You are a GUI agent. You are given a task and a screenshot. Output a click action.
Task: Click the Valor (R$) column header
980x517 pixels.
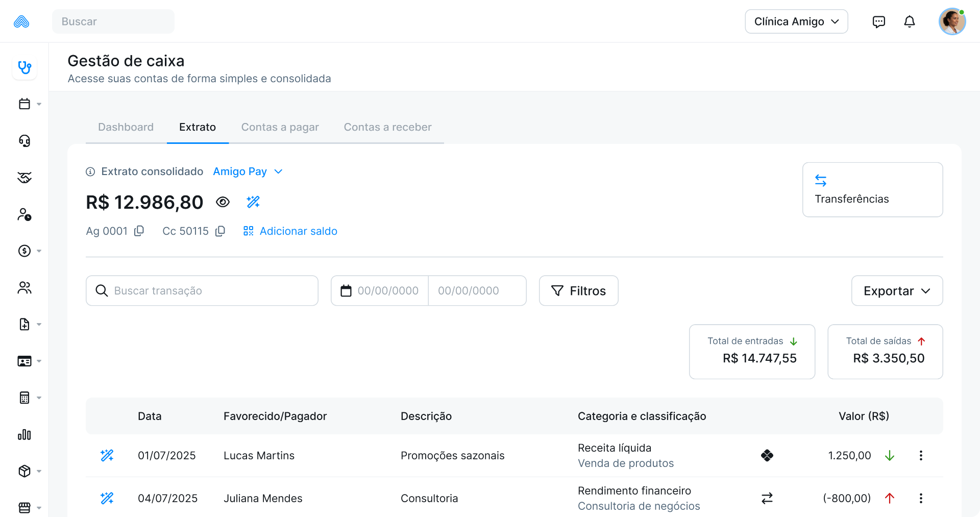pos(864,416)
